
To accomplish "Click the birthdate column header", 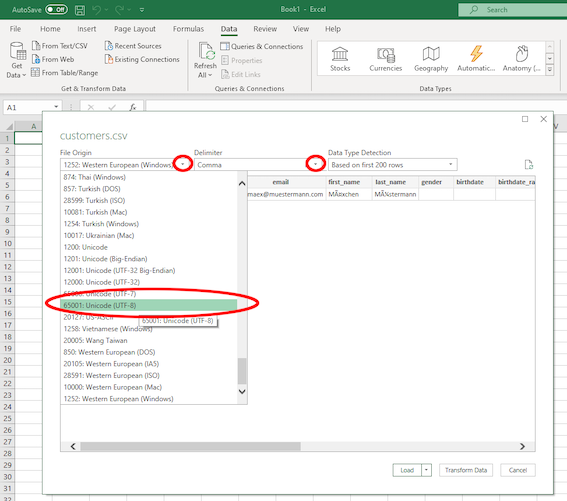I will pos(474,182).
